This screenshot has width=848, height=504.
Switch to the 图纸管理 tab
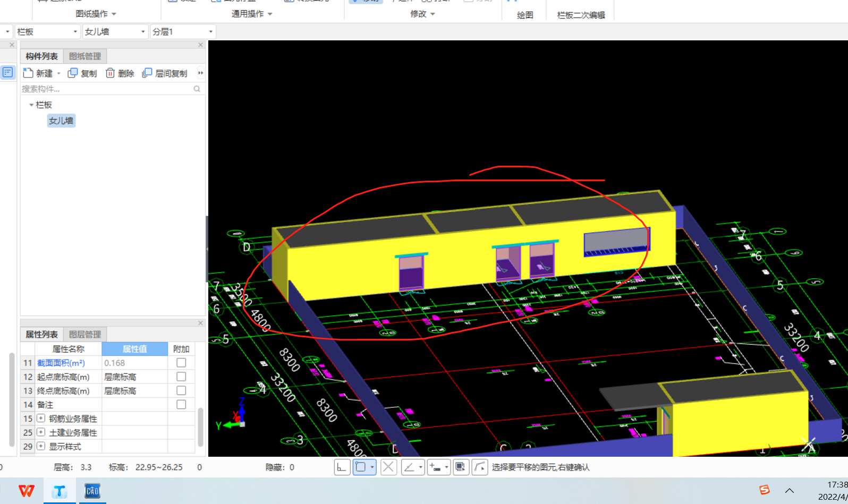point(85,56)
